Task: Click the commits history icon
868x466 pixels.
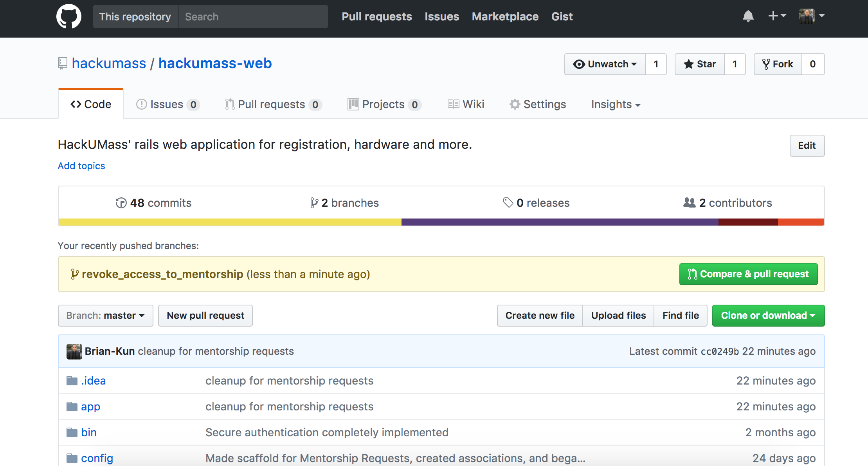Action: (121, 203)
